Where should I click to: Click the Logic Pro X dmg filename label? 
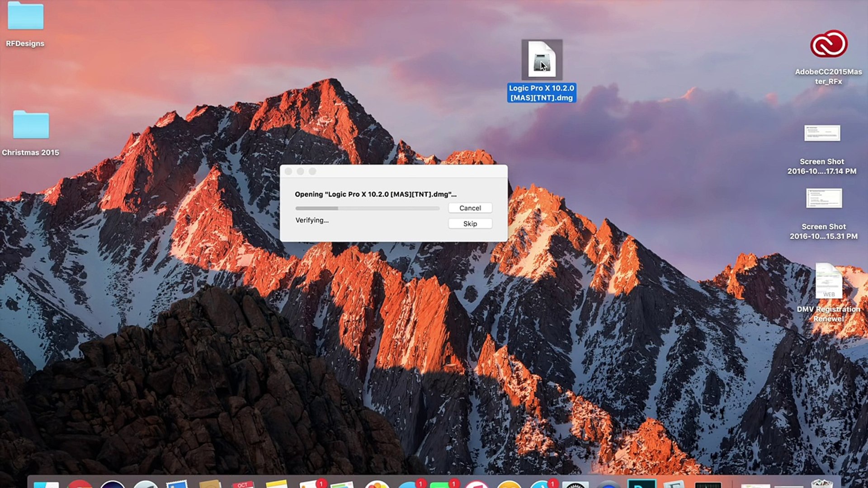(541, 93)
